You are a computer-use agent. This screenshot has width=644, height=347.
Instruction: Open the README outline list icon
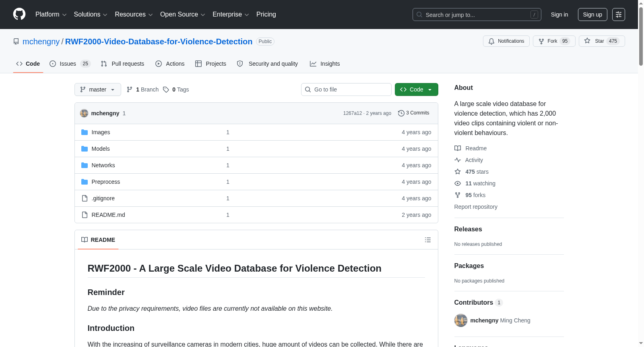coord(428,240)
